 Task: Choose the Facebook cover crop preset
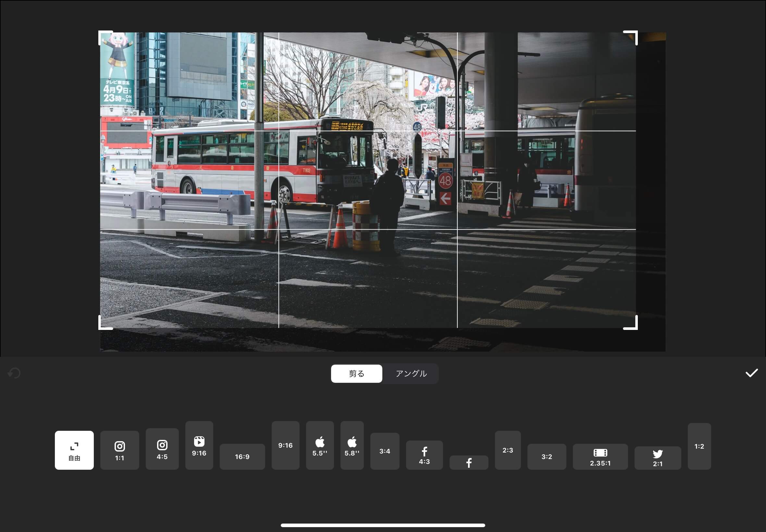coord(469,462)
